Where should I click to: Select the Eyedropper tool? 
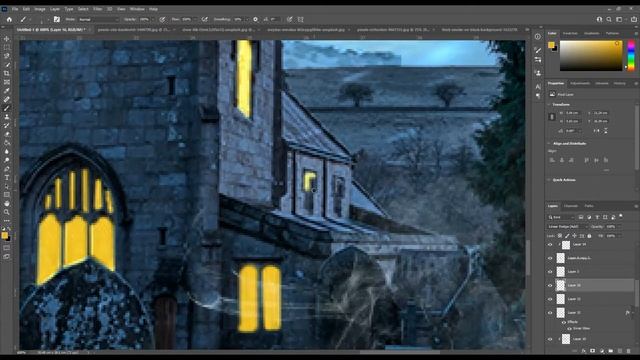[7, 91]
